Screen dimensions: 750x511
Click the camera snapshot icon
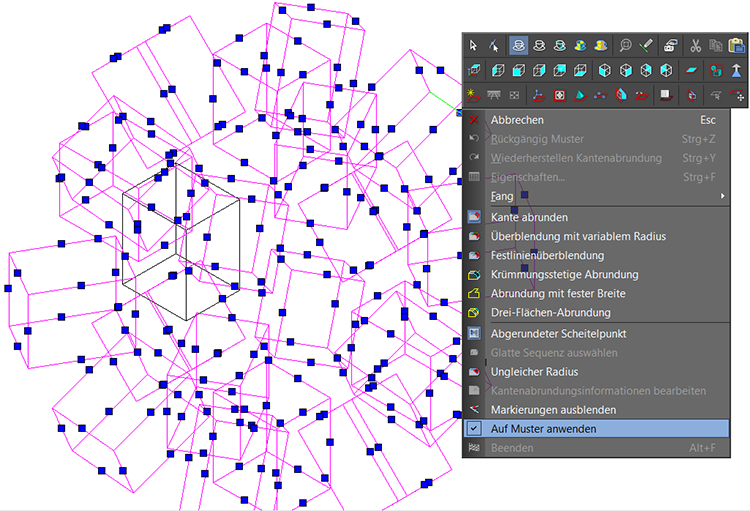pyautogui.click(x=670, y=45)
